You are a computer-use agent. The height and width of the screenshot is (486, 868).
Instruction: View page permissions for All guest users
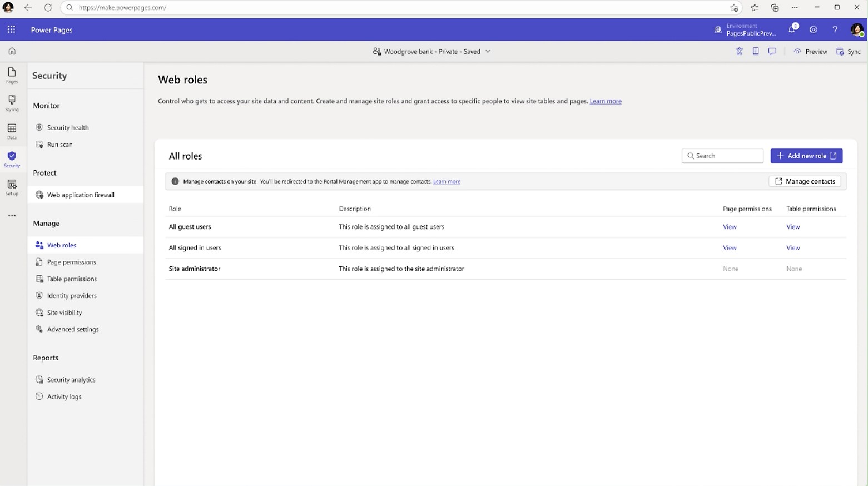coord(730,227)
